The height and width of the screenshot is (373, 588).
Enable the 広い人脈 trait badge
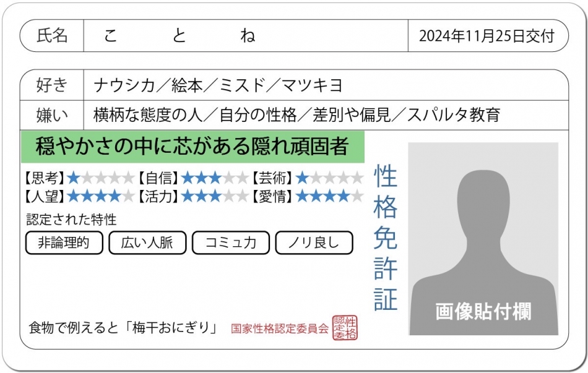tap(147, 243)
